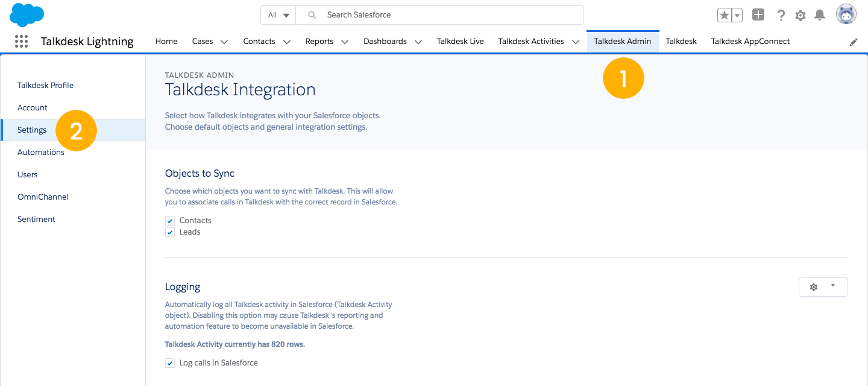Select Settings in the sidebar

[72, 130]
